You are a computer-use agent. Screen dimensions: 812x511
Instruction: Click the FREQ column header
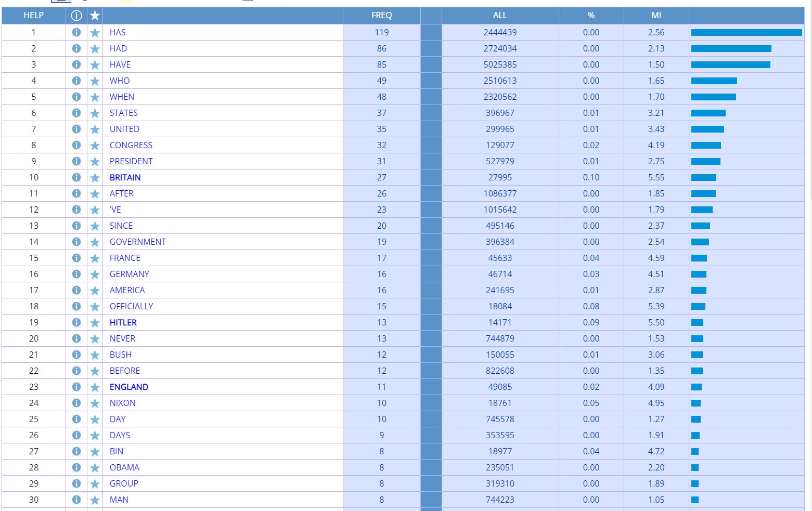pos(382,16)
